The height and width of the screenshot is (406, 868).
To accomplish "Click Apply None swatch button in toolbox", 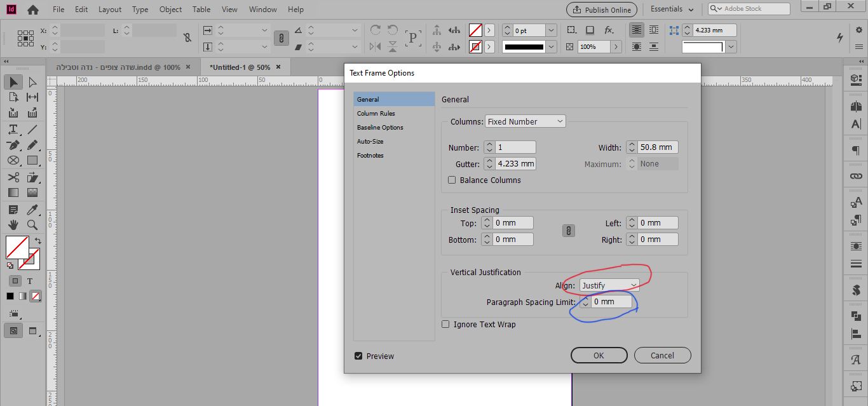I will (36, 296).
